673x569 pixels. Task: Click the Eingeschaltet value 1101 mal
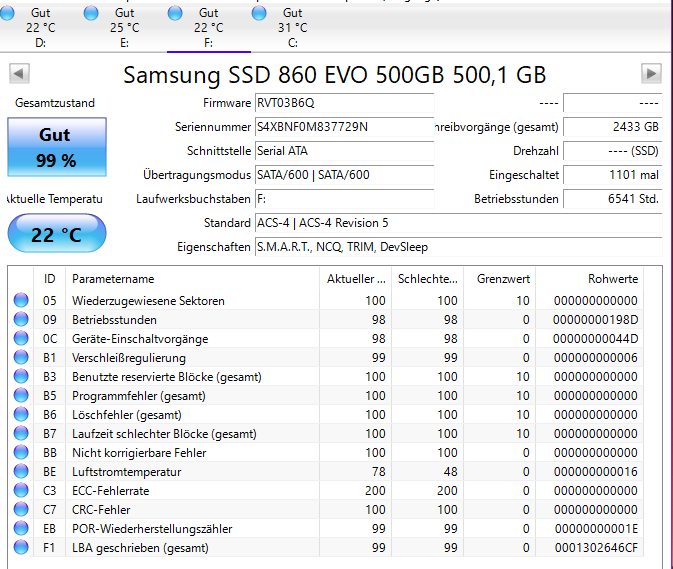point(612,175)
